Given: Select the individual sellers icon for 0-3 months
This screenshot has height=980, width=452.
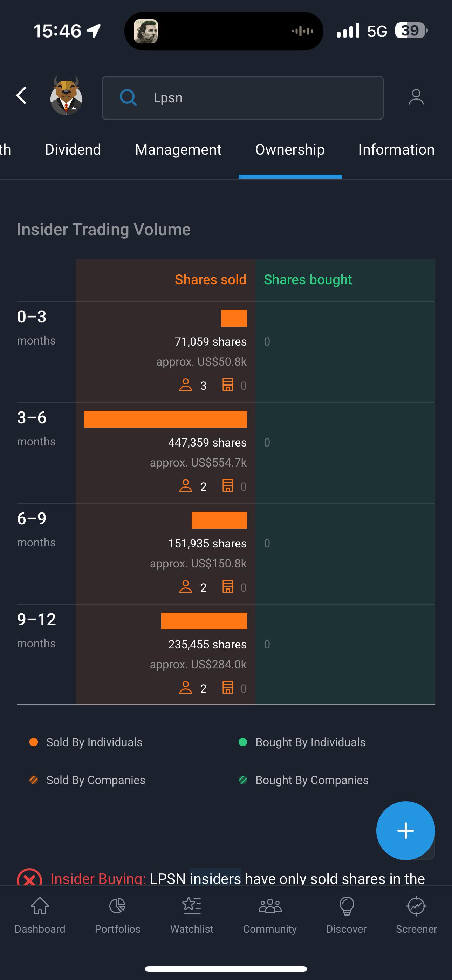Looking at the screenshot, I should point(186,385).
